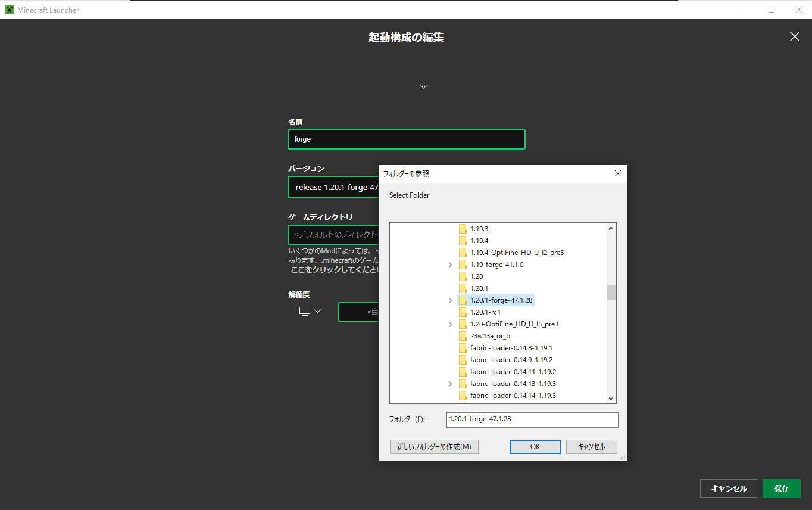The height and width of the screenshot is (510, 812).
Task: Click the folder icon for 1.19.4-OptiFine_HD_U_I2_pre5
Action: point(464,252)
